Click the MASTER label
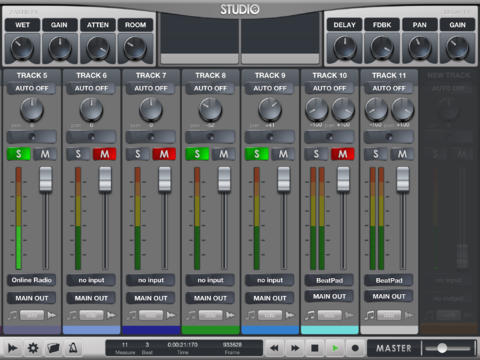The width and height of the screenshot is (480, 360). click(x=394, y=348)
